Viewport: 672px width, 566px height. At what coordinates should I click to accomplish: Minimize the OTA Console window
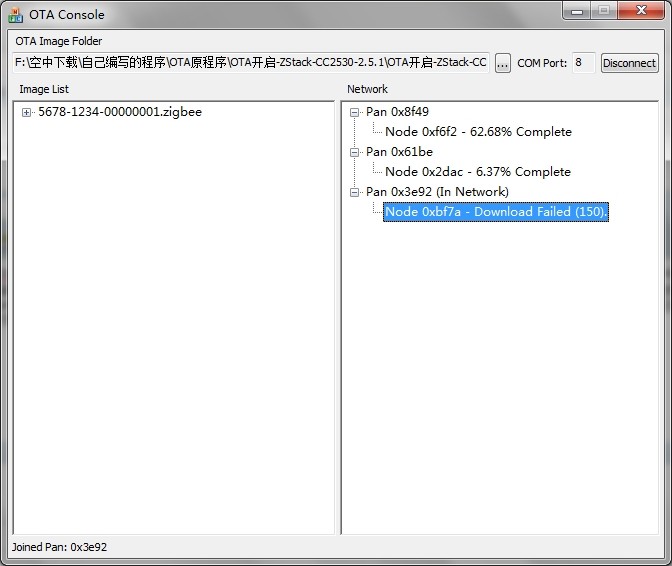(577, 11)
